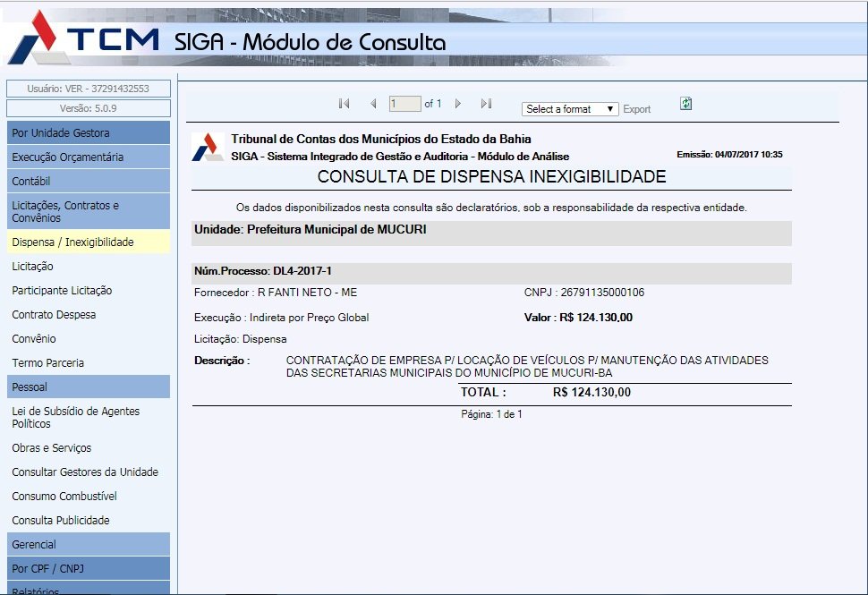Advance to next report page arrow
868x595 pixels.
[458, 104]
